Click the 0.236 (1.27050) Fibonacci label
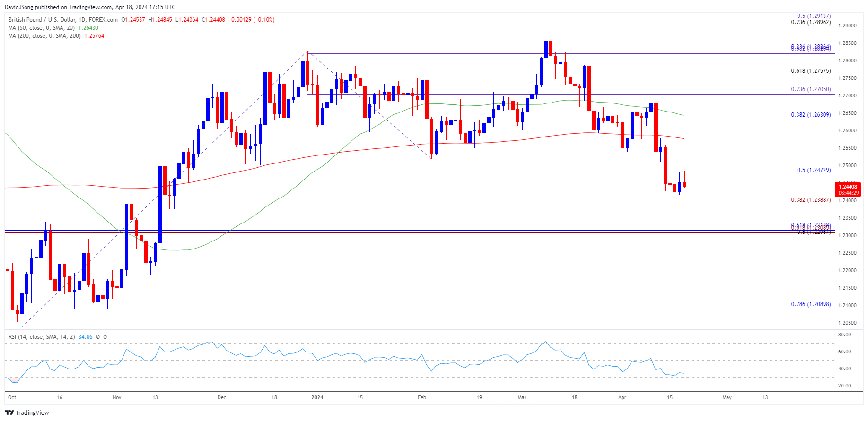Screen dimensions: 868x421 coord(811,89)
